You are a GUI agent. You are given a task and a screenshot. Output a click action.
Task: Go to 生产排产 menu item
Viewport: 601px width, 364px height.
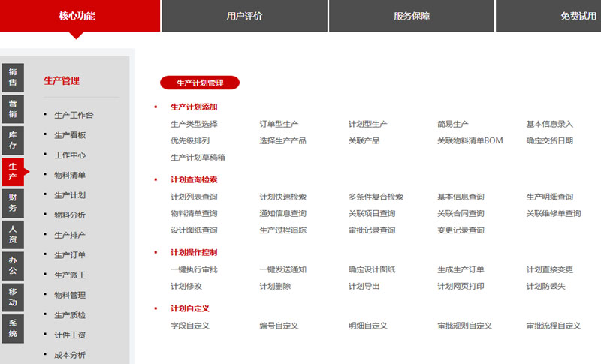[x=70, y=236]
